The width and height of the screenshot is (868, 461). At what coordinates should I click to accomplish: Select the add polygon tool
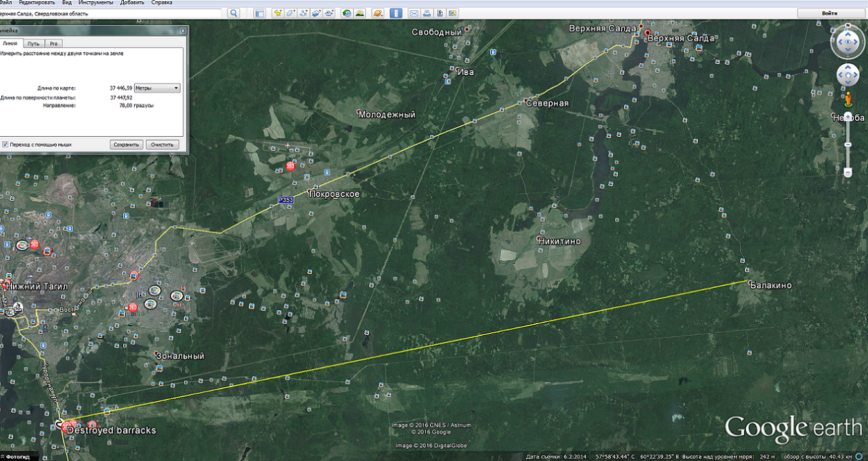coord(291,13)
